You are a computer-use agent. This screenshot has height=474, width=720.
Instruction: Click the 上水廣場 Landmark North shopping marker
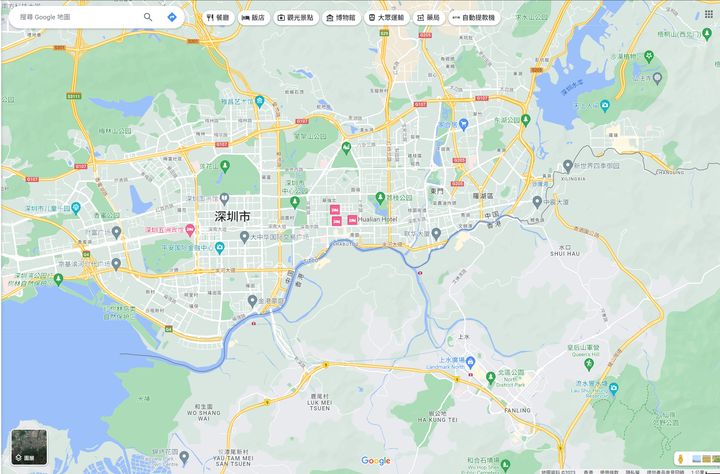pos(470,363)
